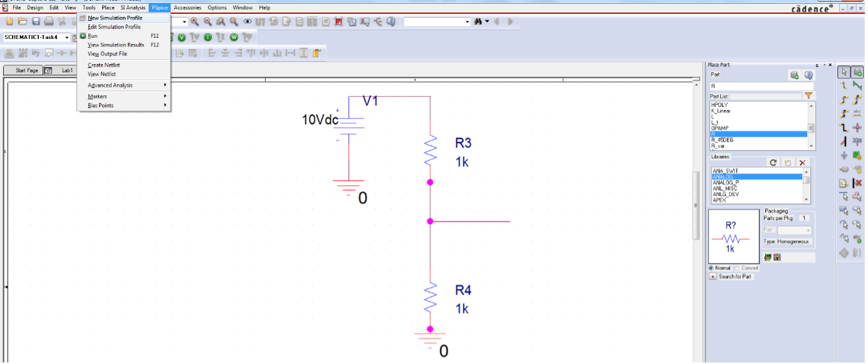Click the Zoom In magnifier icon
The width and height of the screenshot is (868, 364).
[194, 21]
